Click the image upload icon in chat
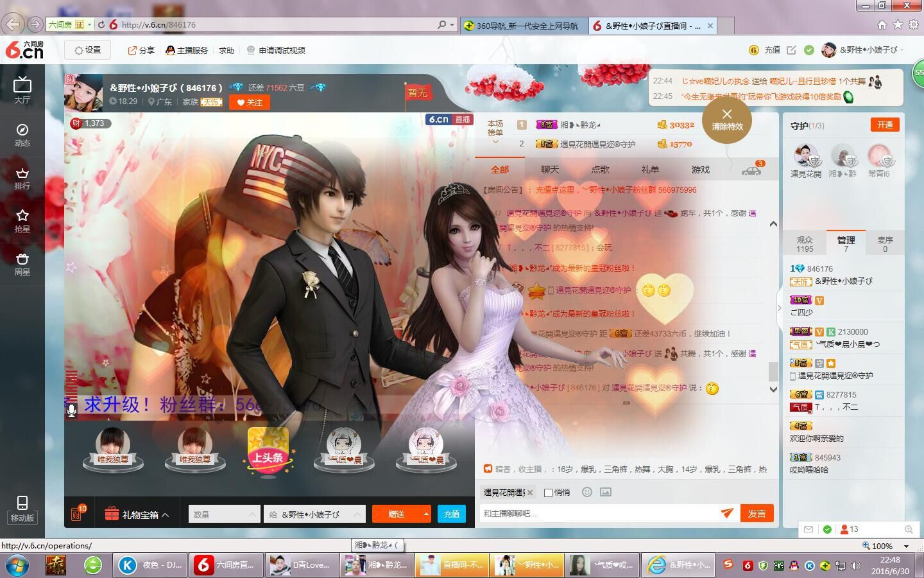The image size is (924, 578). [605, 492]
